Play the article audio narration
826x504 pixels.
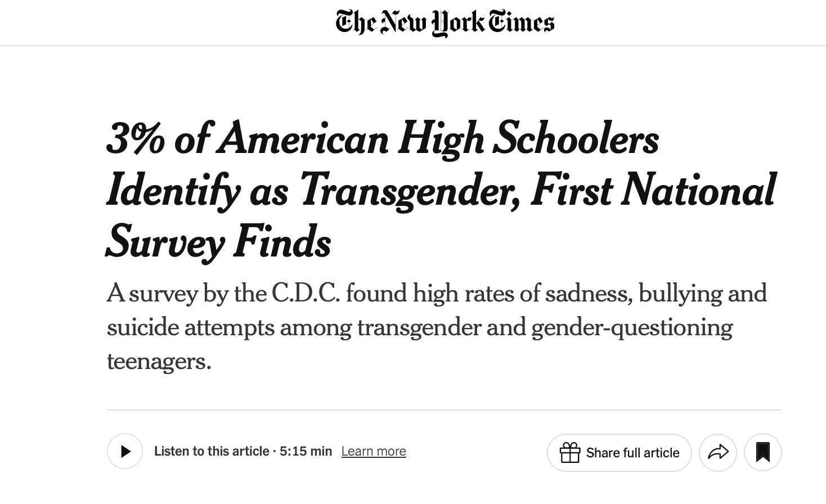point(125,451)
